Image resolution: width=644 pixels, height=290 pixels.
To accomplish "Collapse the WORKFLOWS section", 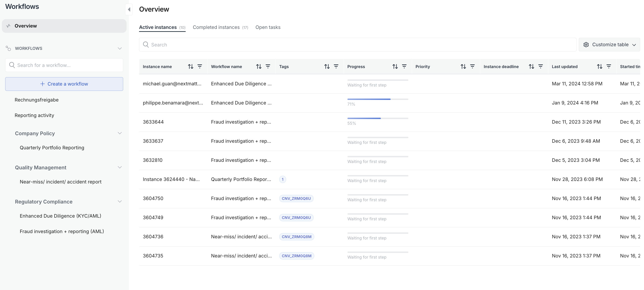I will tap(120, 48).
